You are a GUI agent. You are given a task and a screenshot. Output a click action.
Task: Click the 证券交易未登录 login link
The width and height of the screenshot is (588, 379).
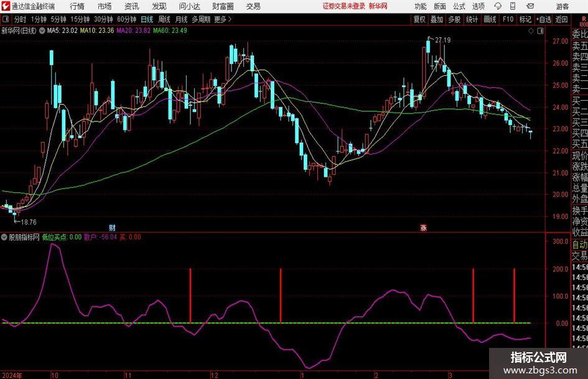tap(344, 6)
